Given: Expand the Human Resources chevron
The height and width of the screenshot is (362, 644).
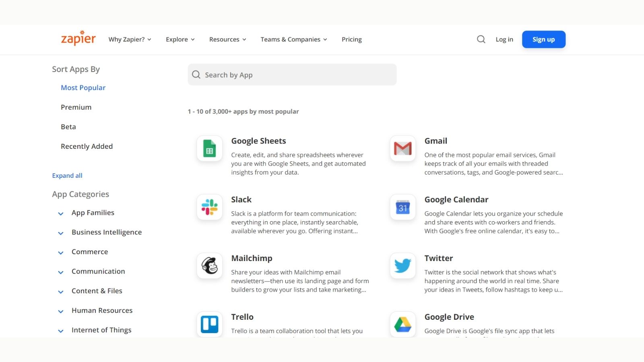Looking at the screenshot, I should [x=61, y=311].
